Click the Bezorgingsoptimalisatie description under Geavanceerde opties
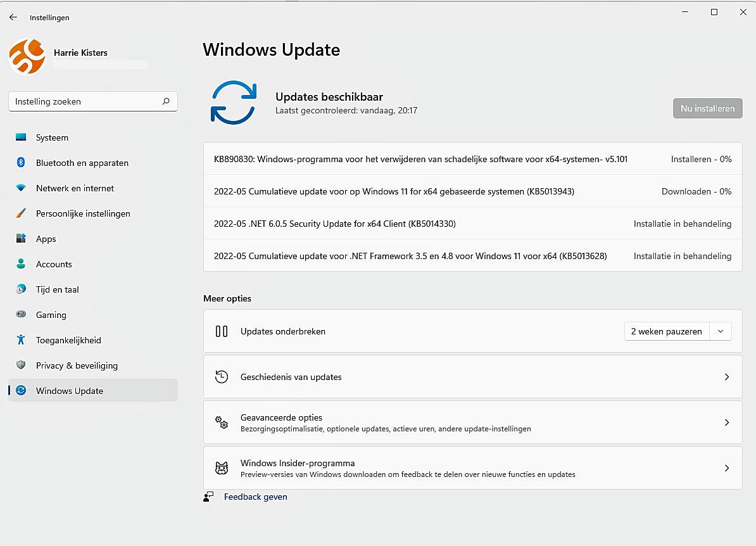The width and height of the screenshot is (756, 546). 386,429
